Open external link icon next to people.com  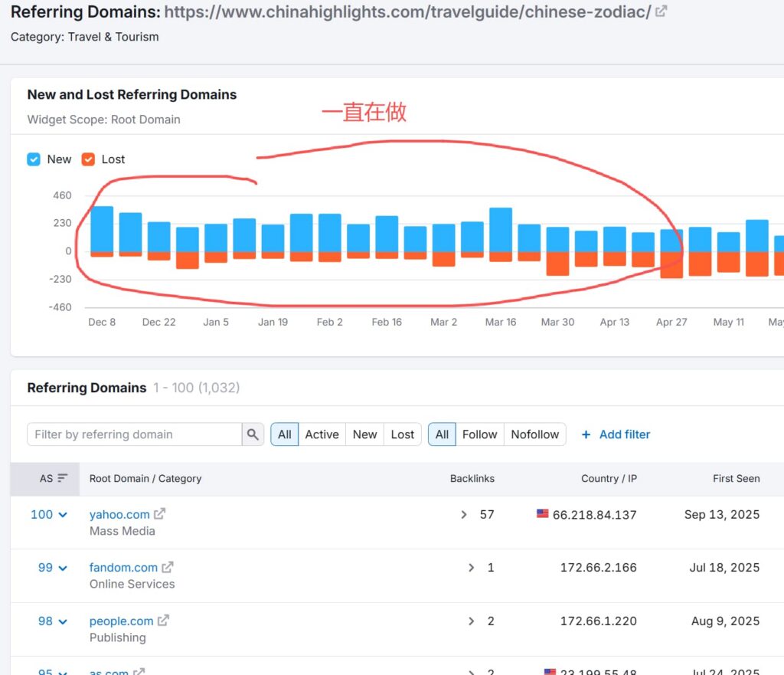coord(164,621)
